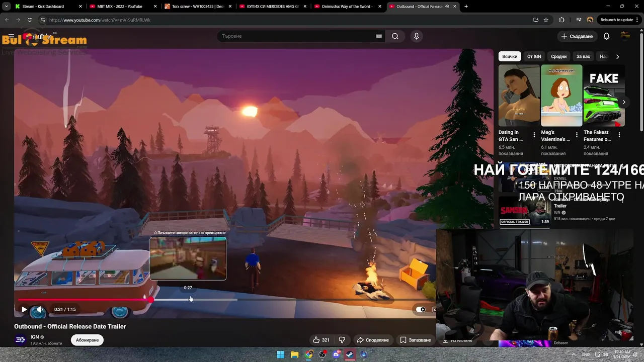Show more filter chips with the right arrow
The height and width of the screenshot is (362, 644).
point(617,56)
